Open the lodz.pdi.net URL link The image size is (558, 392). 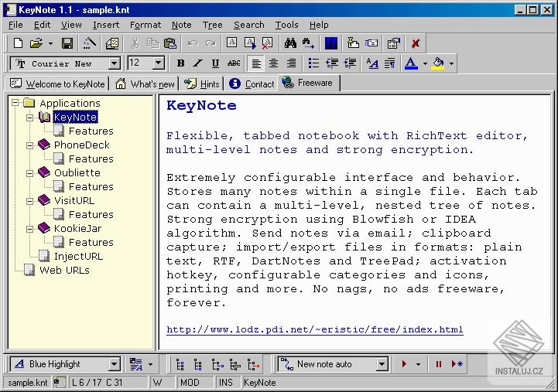314,329
